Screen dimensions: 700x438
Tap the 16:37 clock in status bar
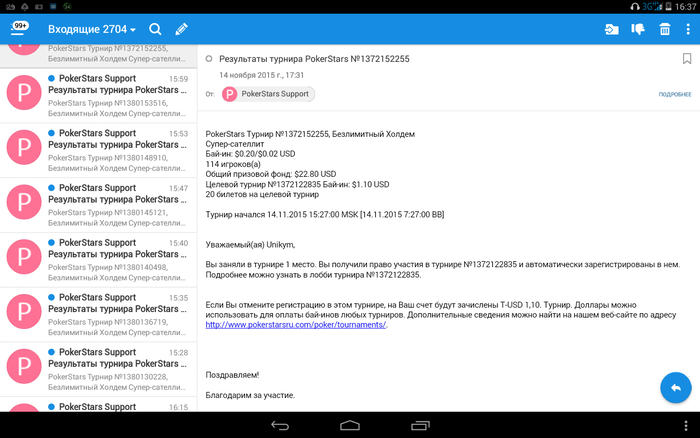tap(685, 7)
